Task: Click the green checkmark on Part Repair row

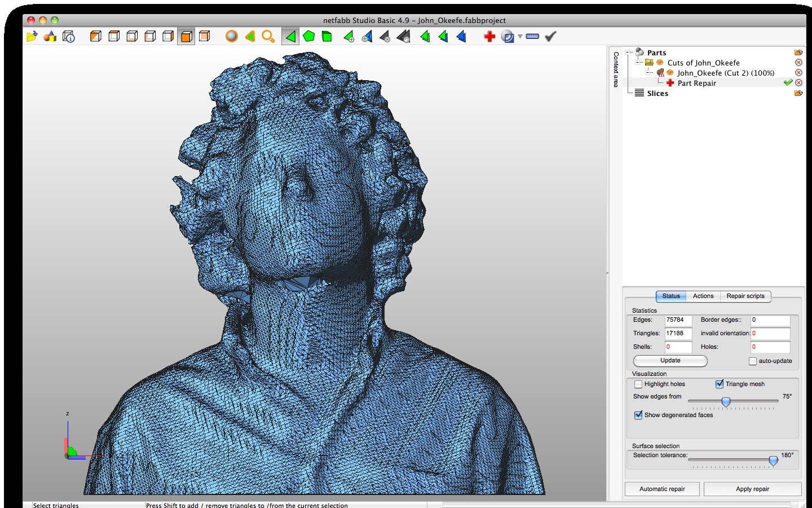Action: [x=788, y=83]
